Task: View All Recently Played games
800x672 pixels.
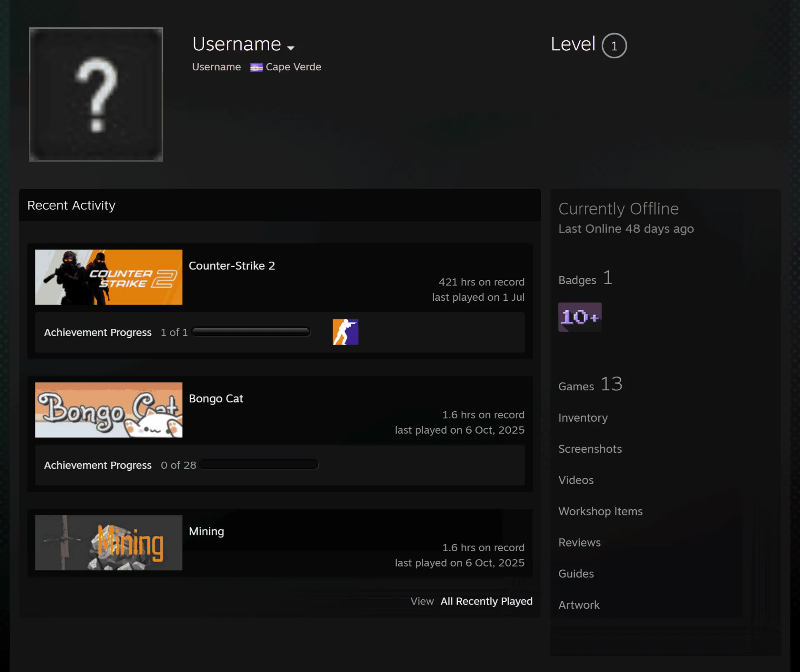Action: (486, 601)
